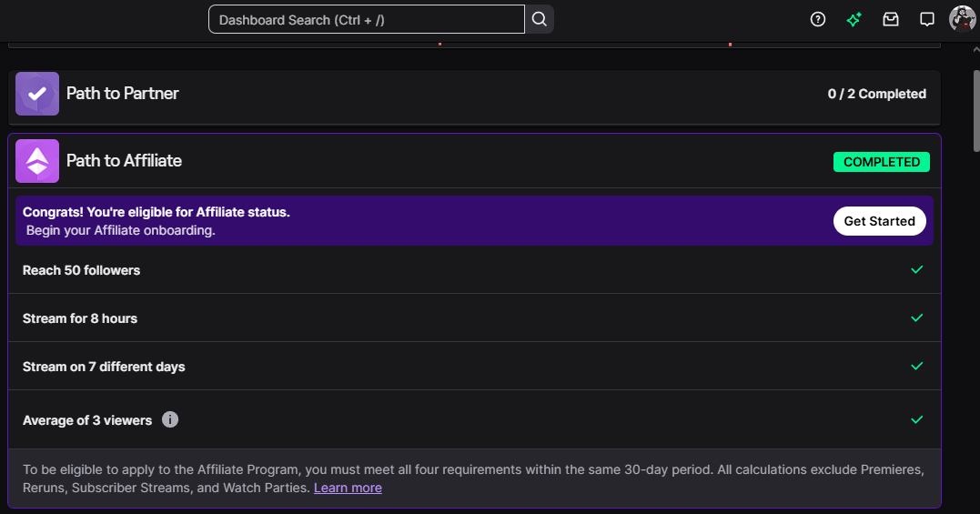
Task: Click the green sparkle icon
Action: pyautogui.click(x=854, y=19)
